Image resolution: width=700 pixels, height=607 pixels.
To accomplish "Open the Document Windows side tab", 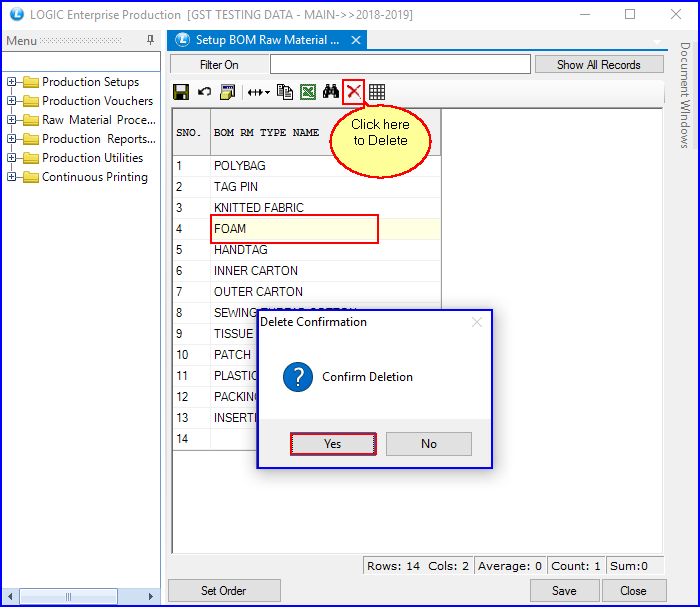I will click(x=685, y=95).
